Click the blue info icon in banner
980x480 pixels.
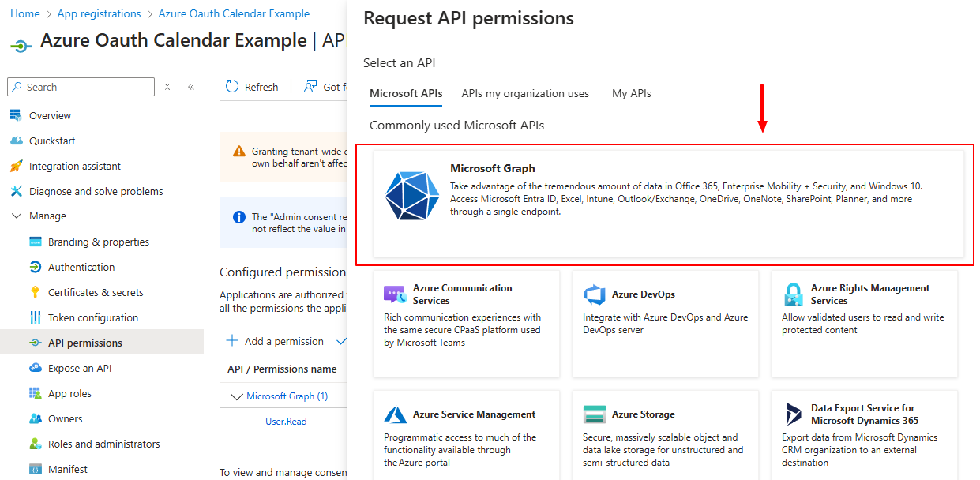pyautogui.click(x=239, y=216)
